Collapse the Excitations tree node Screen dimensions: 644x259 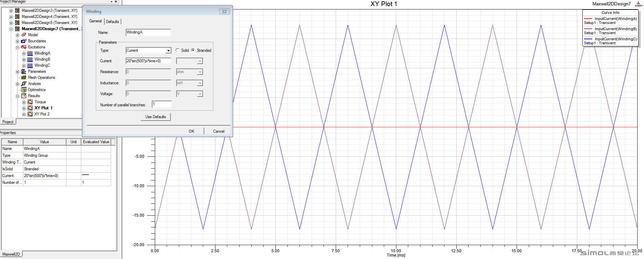(17, 47)
